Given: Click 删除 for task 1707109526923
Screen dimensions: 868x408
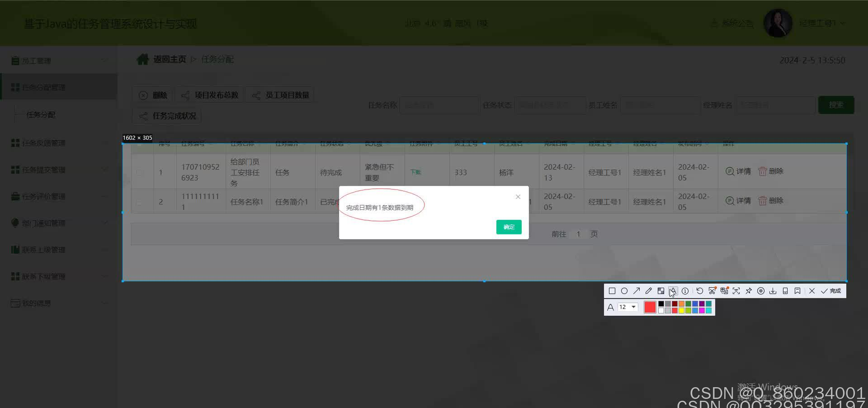Looking at the screenshot, I should pyautogui.click(x=771, y=171).
